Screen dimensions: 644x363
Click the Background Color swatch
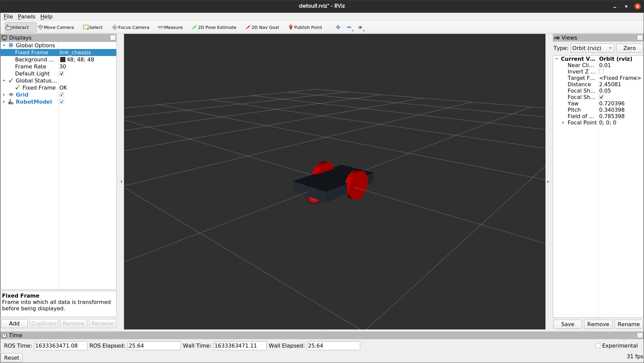[62, 59]
